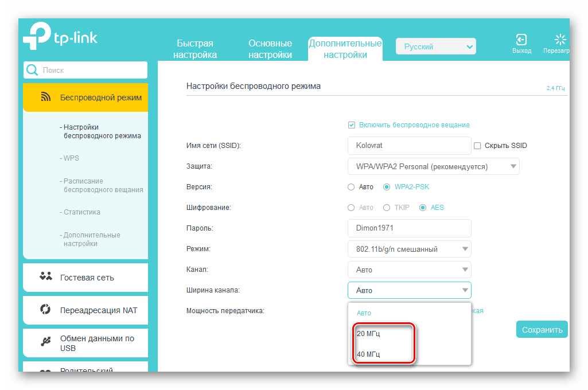Screen dimensions: 588x390
Task: Click the Имя сети (SSID) label
Action: [x=213, y=146]
